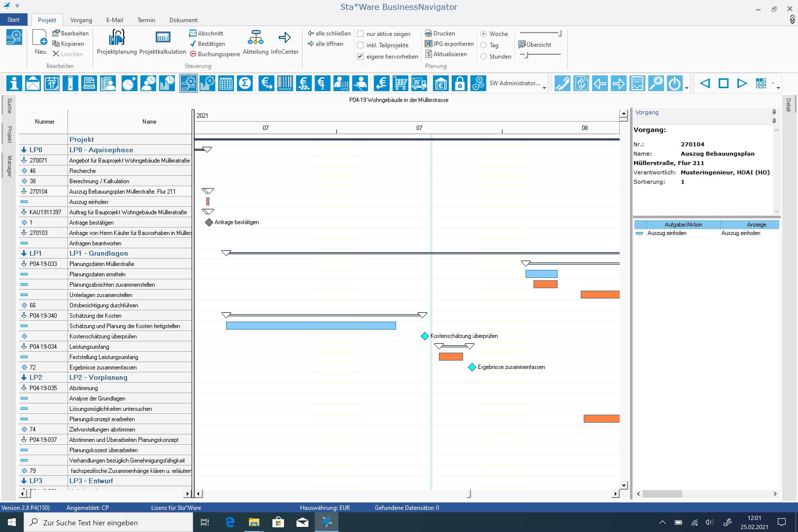This screenshot has height=532, width=798.
Task: Click the JPG exportieren button
Action: click(x=449, y=44)
